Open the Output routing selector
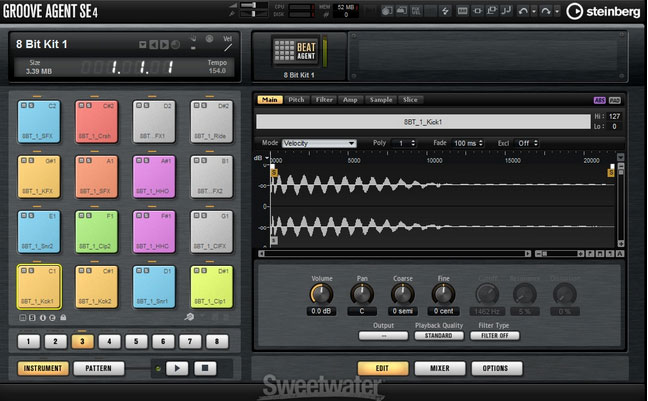Viewport: 648px width, 401px height. [x=384, y=336]
